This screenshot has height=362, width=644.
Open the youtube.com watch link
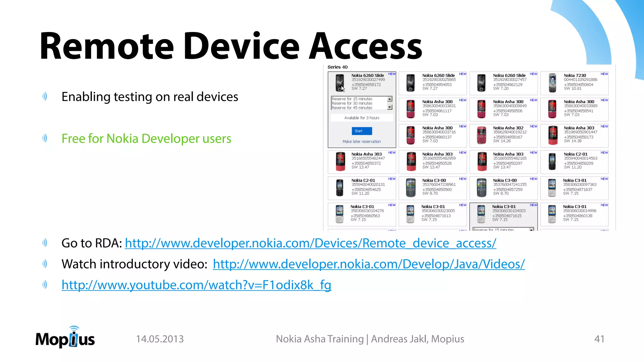(x=196, y=285)
